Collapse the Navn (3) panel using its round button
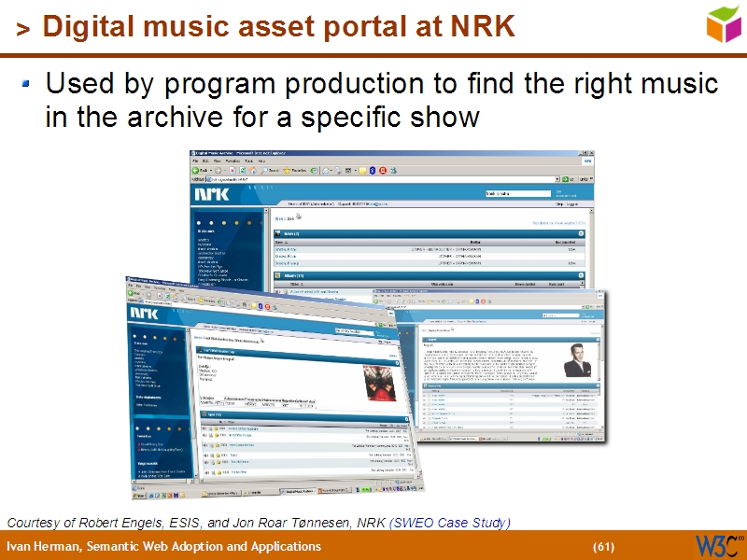Screen dimensions: 747x560 click(x=582, y=232)
